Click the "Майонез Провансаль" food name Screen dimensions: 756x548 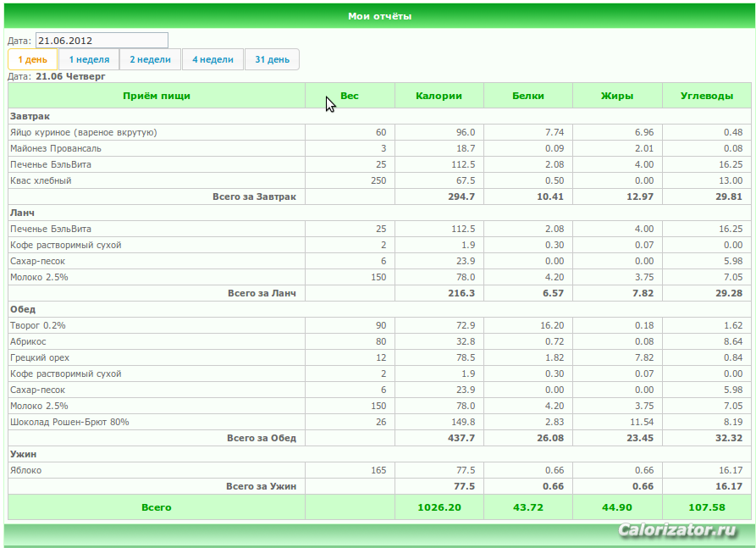[x=56, y=148]
